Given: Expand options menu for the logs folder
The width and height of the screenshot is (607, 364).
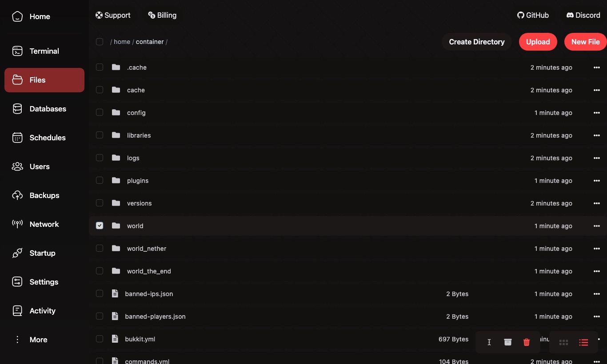Looking at the screenshot, I should [x=597, y=158].
